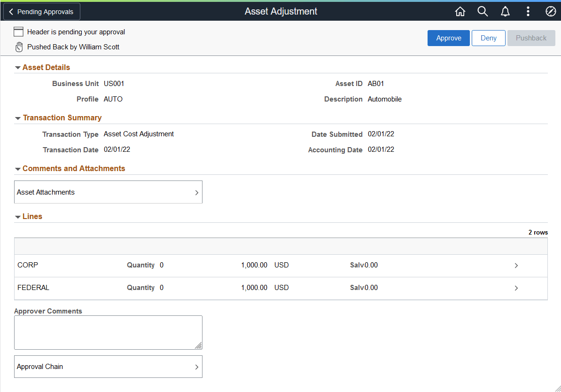Expand the CORP line row details

pyautogui.click(x=516, y=265)
